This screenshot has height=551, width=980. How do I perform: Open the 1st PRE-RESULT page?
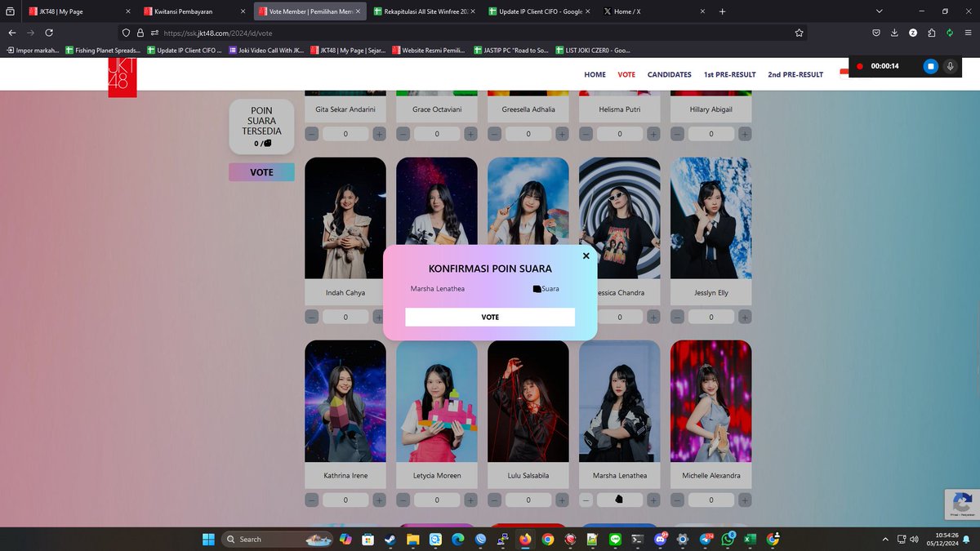[730, 74]
